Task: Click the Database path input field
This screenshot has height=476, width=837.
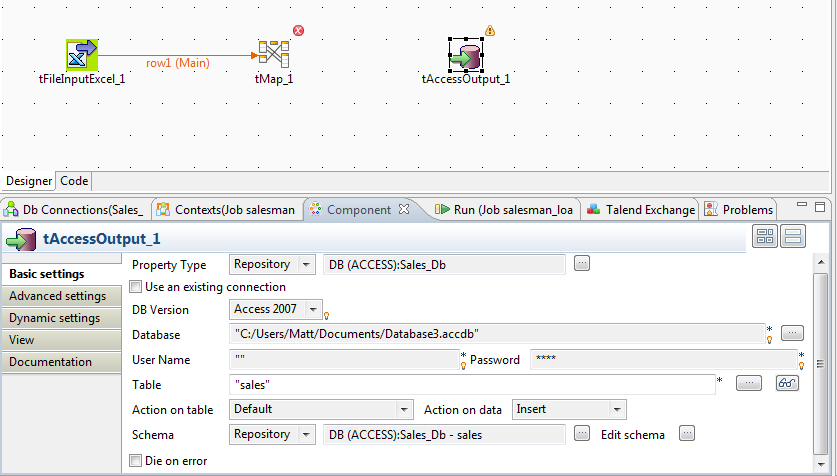Action: click(497, 334)
